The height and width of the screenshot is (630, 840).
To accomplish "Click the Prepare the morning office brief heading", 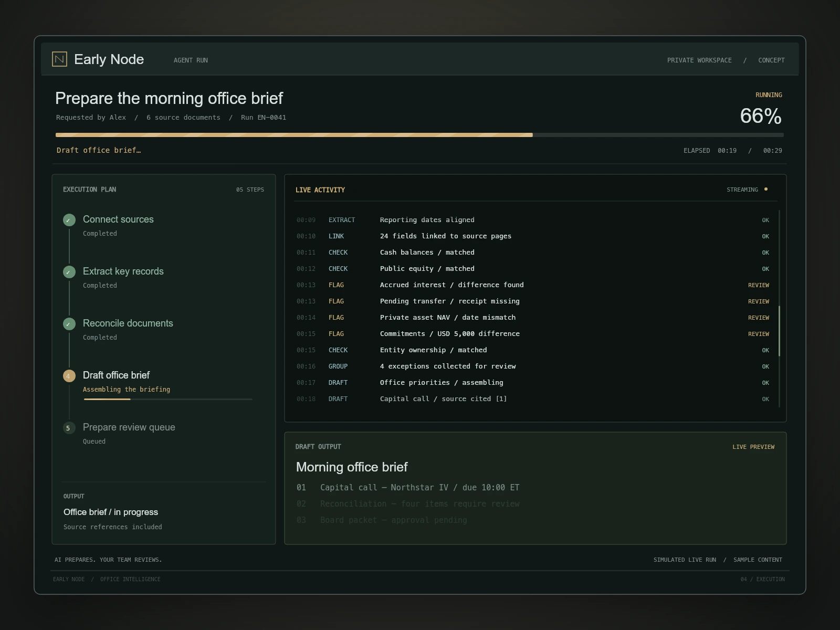I will pos(169,98).
